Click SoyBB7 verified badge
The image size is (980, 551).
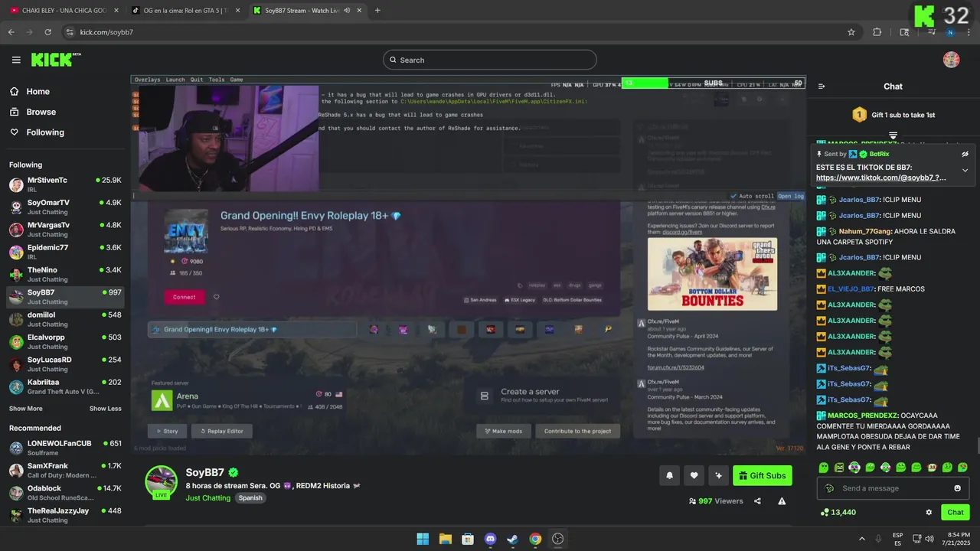[x=233, y=473]
